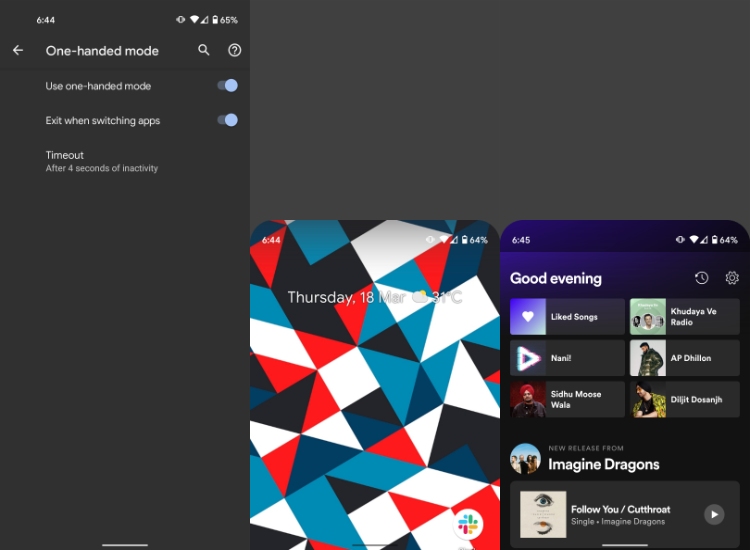Play Follow You / Cutthroat single
This screenshot has height=550, width=750.
pos(713,514)
